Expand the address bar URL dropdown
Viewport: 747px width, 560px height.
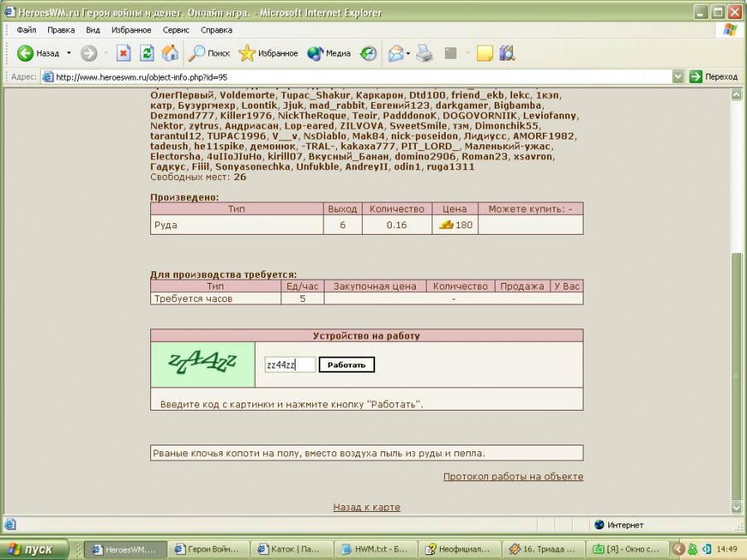[678, 76]
